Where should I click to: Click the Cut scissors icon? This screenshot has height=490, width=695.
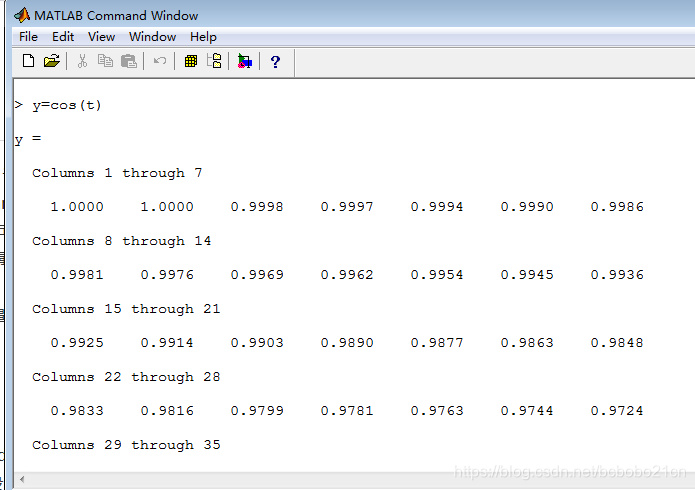click(82, 61)
